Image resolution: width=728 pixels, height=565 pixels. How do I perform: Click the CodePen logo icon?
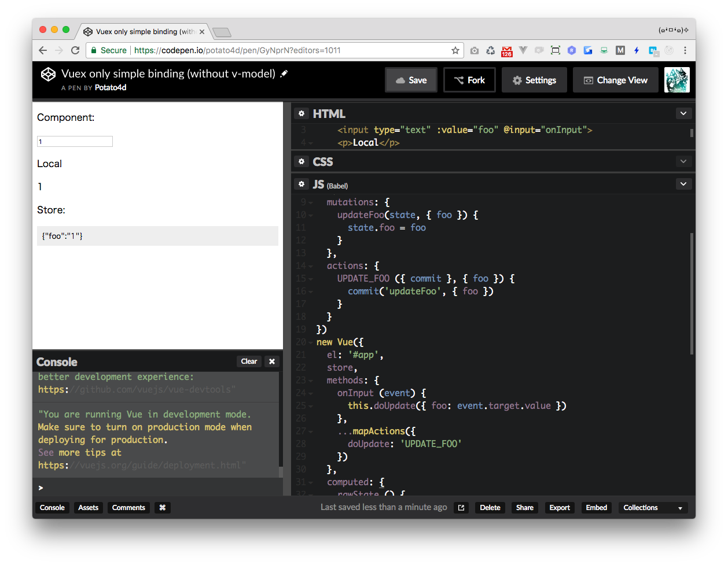[48, 75]
